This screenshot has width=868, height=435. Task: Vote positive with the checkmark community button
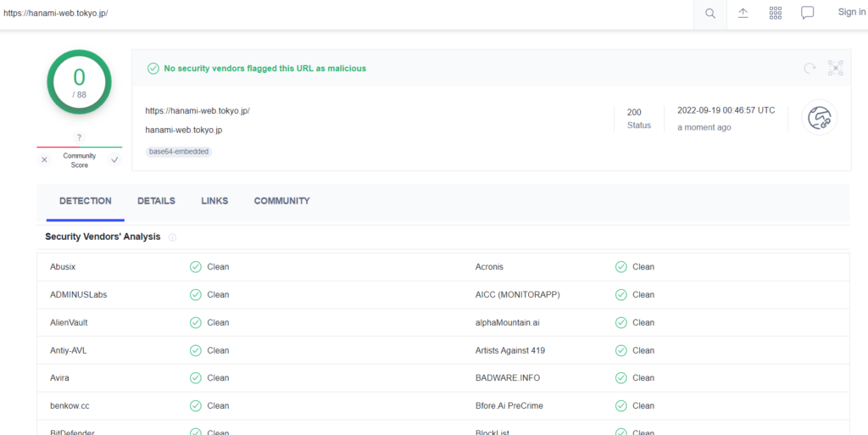pos(114,160)
